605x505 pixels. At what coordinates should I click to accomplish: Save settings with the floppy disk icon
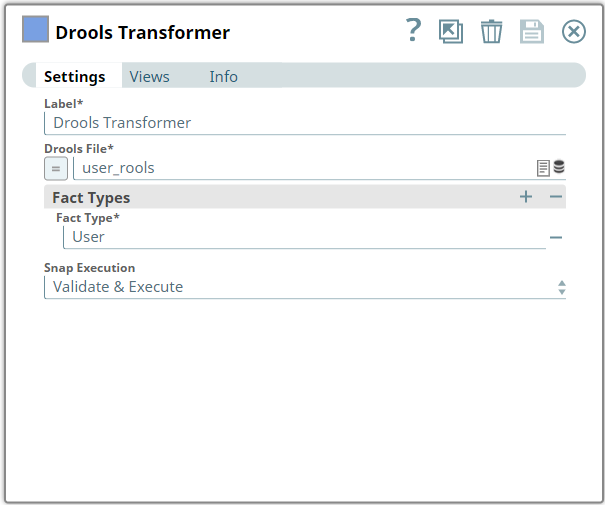point(532,31)
